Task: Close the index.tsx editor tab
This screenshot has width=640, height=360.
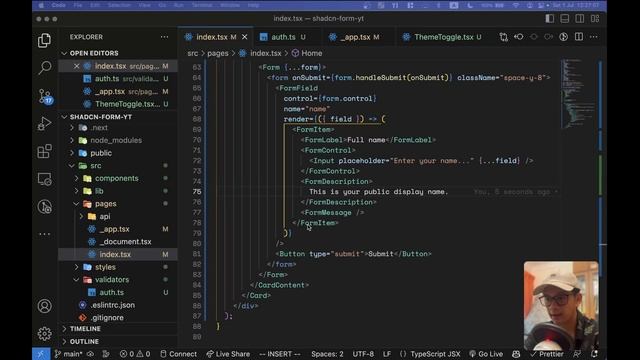Action: coord(244,37)
